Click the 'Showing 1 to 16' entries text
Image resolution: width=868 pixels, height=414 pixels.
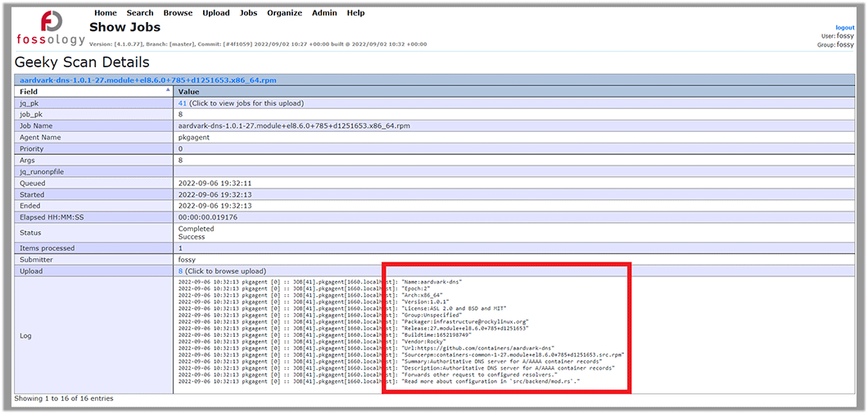(x=64, y=398)
